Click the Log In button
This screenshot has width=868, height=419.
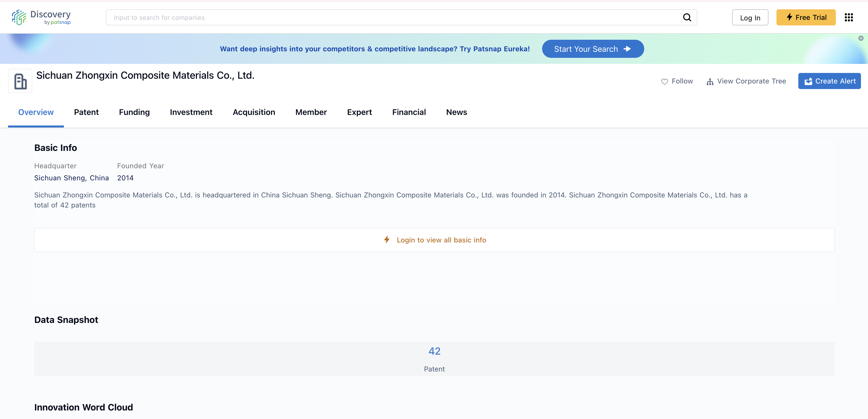click(x=750, y=18)
